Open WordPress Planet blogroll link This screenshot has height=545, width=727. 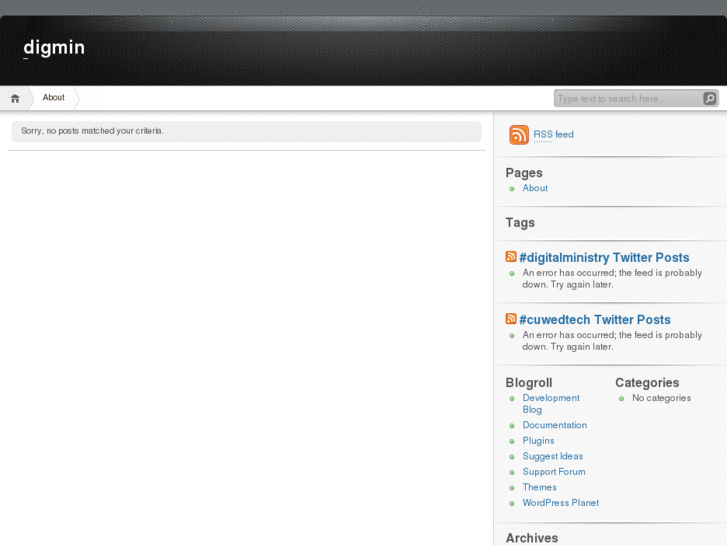point(561,503)
